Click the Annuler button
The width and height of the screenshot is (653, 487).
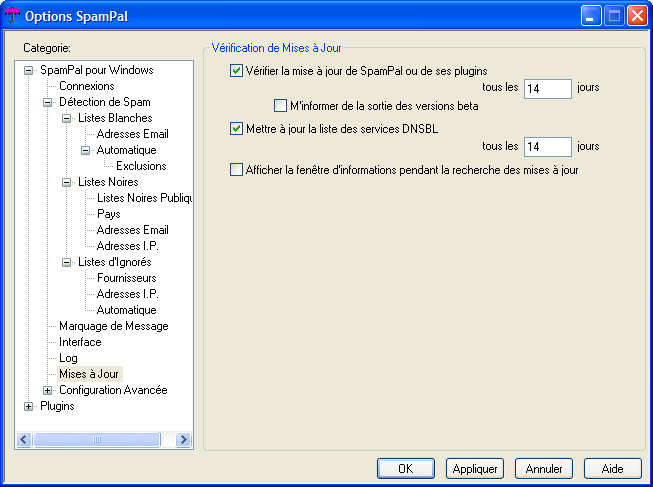(544, 469)
